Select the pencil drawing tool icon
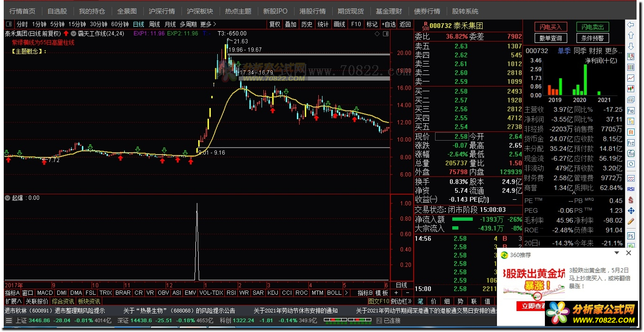The height and width of the screenshot is (332, 644). (631, 222)
